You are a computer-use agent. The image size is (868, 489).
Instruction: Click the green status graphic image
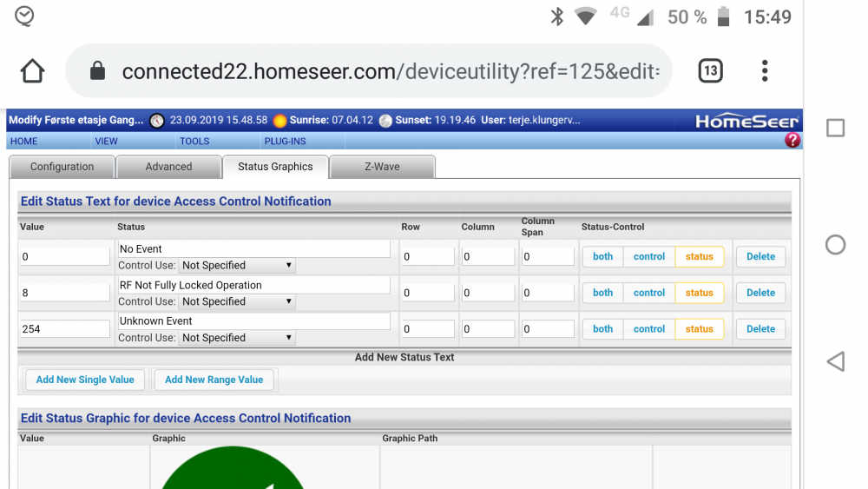click(x=233, y=467)
